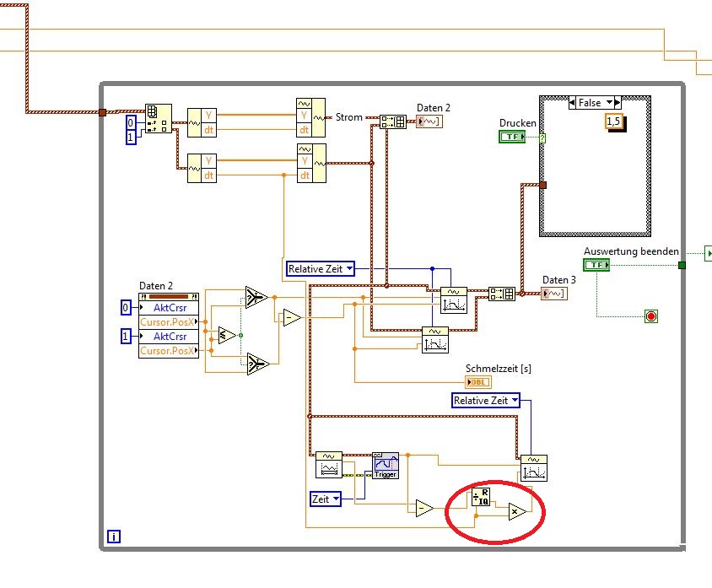This screenshot has height=588, width=712.
Task: Show next case with right arrow
Action: click(x=618, y=103)
